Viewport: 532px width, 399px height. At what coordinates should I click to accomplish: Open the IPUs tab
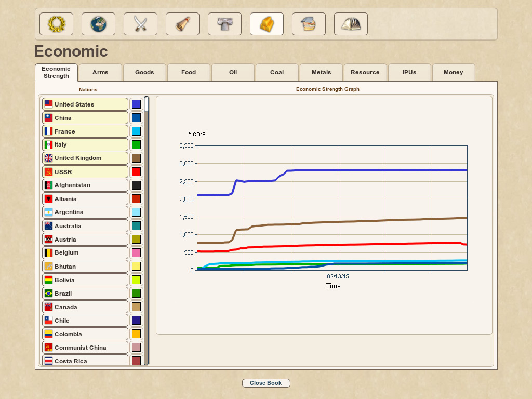tap(409, 73)
